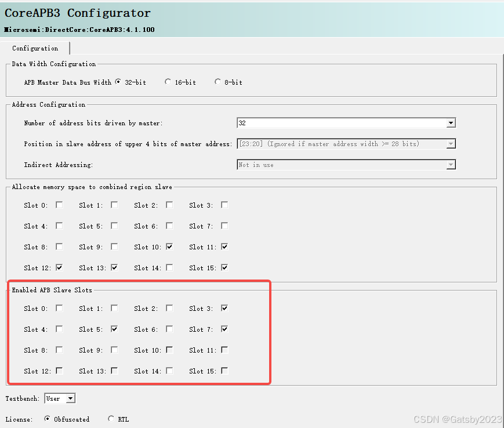
Task: Enable Slot 4 in Enabled APB Slave Slots
Action: [59, 329]
